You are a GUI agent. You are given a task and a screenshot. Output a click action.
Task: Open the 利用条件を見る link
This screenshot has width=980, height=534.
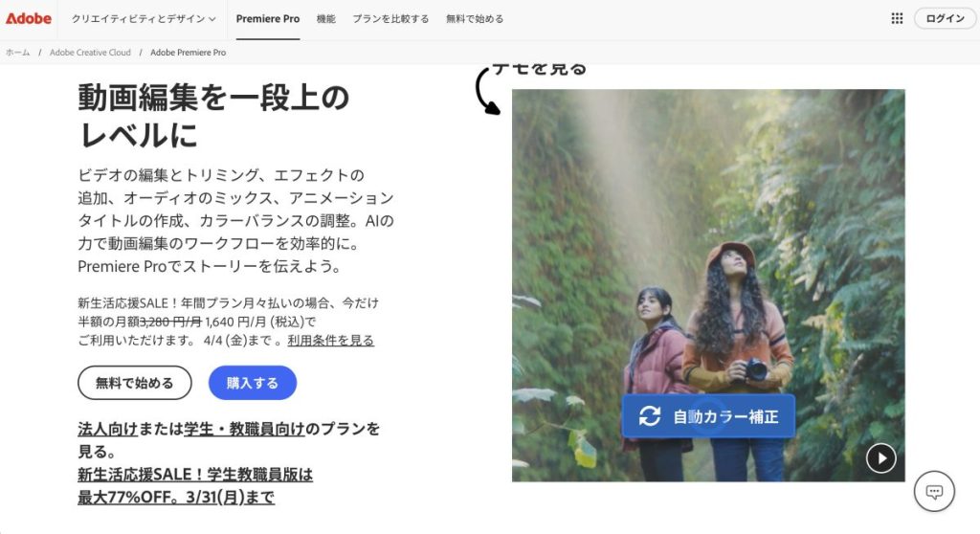coord(330,341)
